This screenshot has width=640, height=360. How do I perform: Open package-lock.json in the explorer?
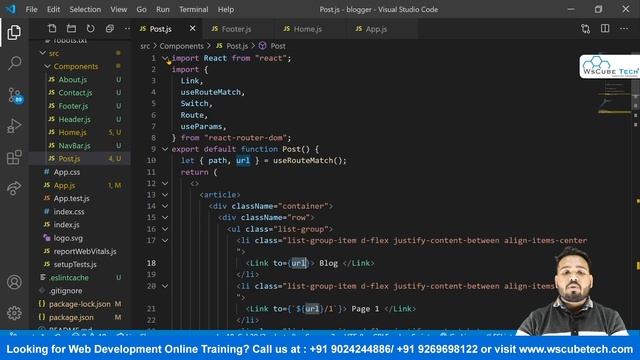pos(80,304)
